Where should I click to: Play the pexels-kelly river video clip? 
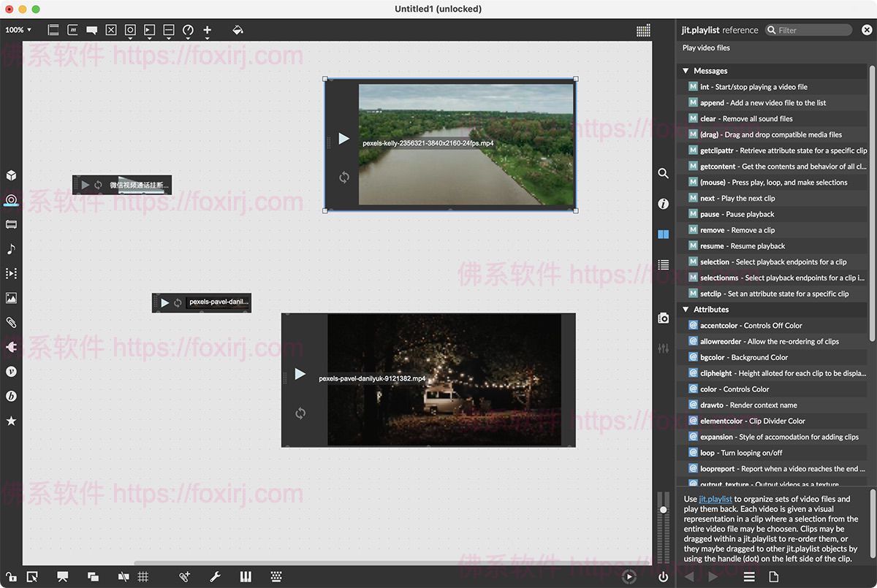pos(343,139)
